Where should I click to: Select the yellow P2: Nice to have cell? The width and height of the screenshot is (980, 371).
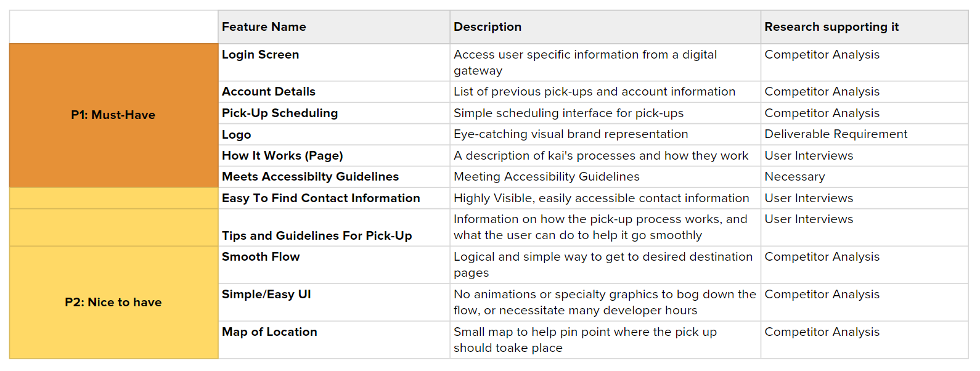click(x=113, y=303)
